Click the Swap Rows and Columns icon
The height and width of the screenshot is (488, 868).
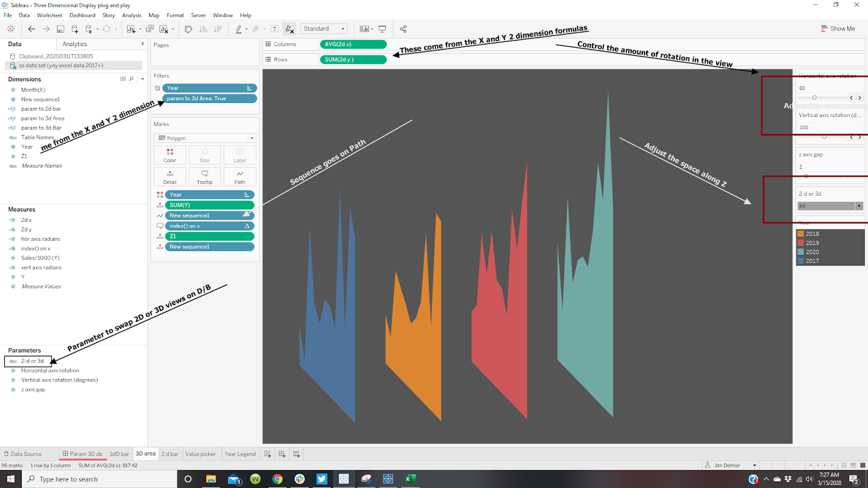point(190,29)
